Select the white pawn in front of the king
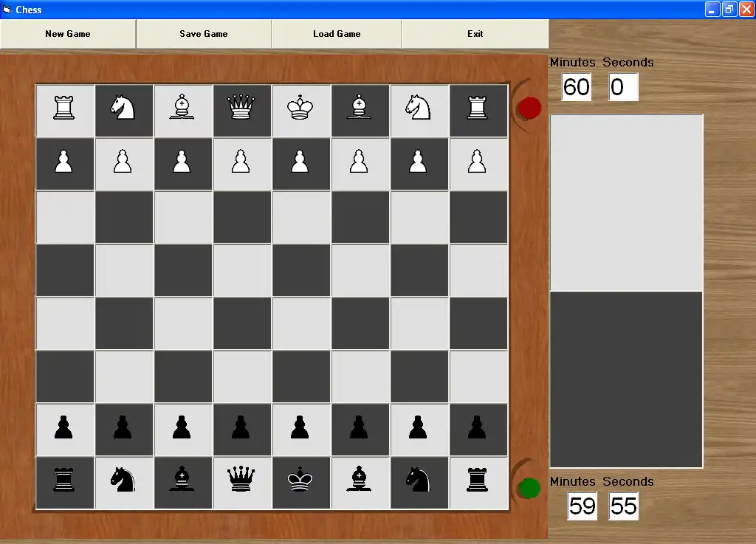756x544 pixels. 300,162
